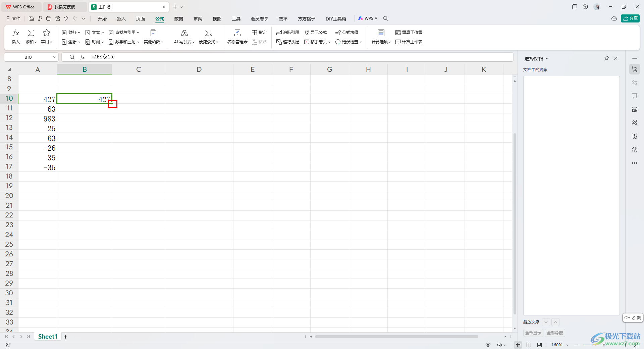This screenshot has width=644, height=349.
Task: Toggle reading mode crosshair in status bar
Action: pos(500,345)
